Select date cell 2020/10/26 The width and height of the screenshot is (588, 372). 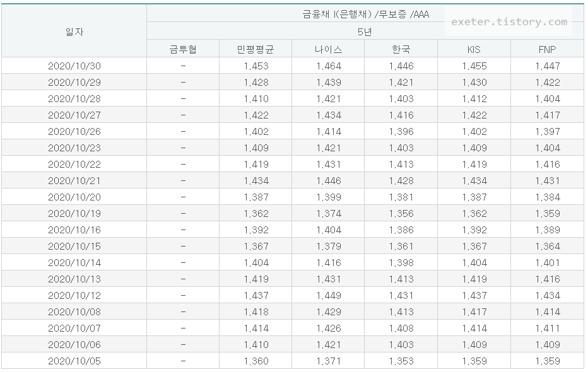pos(74,132)
